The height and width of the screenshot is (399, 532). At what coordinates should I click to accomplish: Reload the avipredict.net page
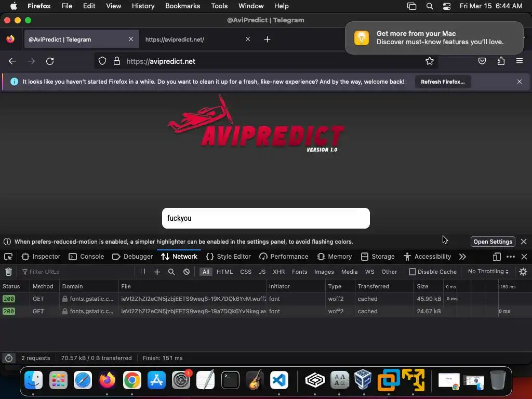pyautogui.click(x=50, y=61)
